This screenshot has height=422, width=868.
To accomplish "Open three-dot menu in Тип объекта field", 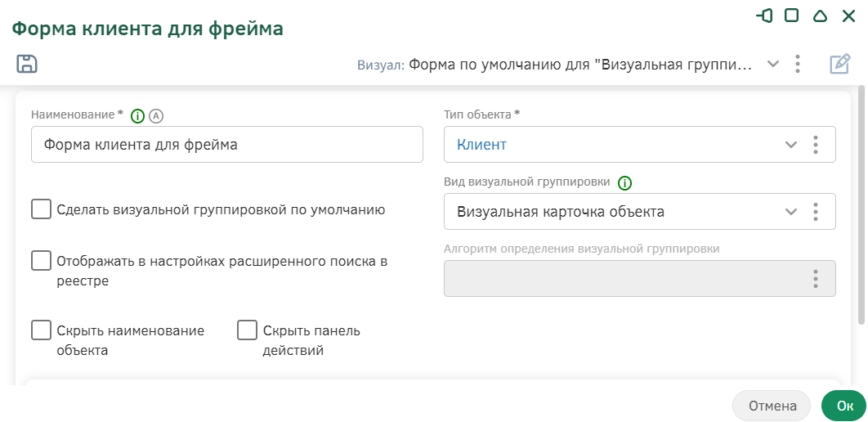I will coord(816,145).
